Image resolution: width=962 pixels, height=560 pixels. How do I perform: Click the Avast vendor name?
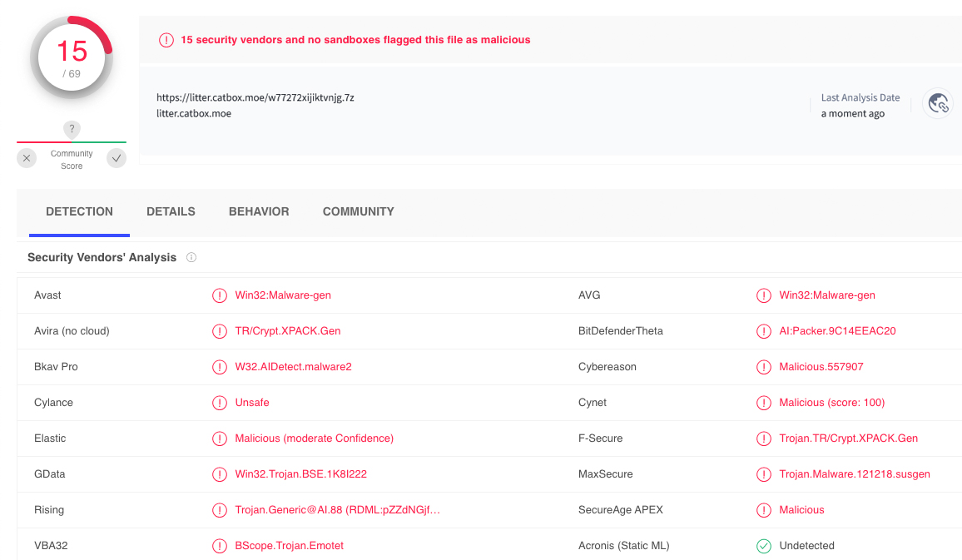tap(47, 295)
